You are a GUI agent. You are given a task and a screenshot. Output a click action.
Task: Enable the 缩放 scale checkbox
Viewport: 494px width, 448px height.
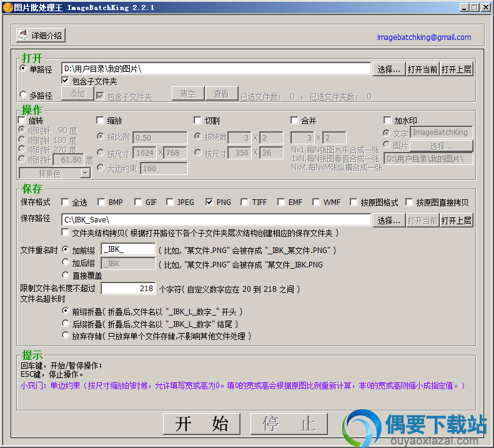tap(100, 120)
